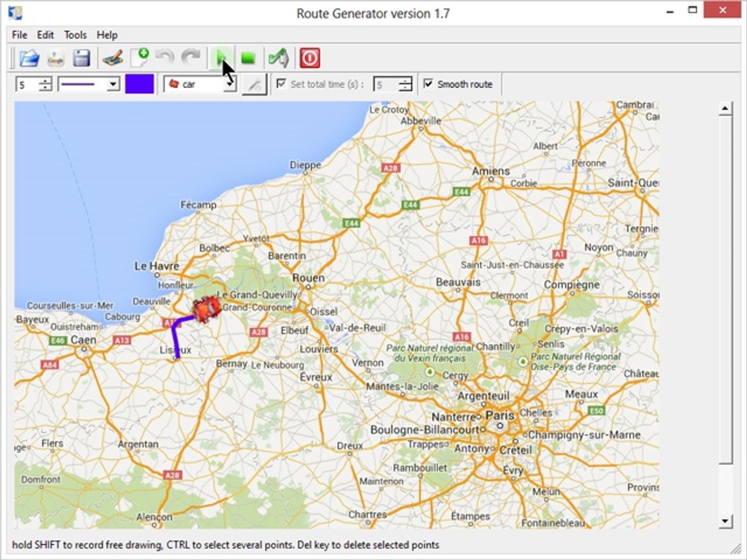This screenshot has width=747, height=560.
Task: Increase line width spinner value
Action: (46, 80)
